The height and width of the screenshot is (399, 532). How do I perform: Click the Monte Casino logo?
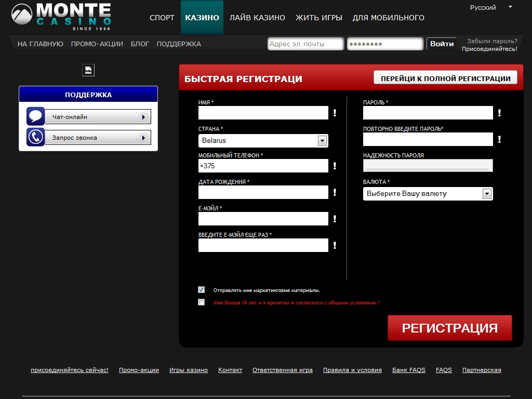[61, 17]
